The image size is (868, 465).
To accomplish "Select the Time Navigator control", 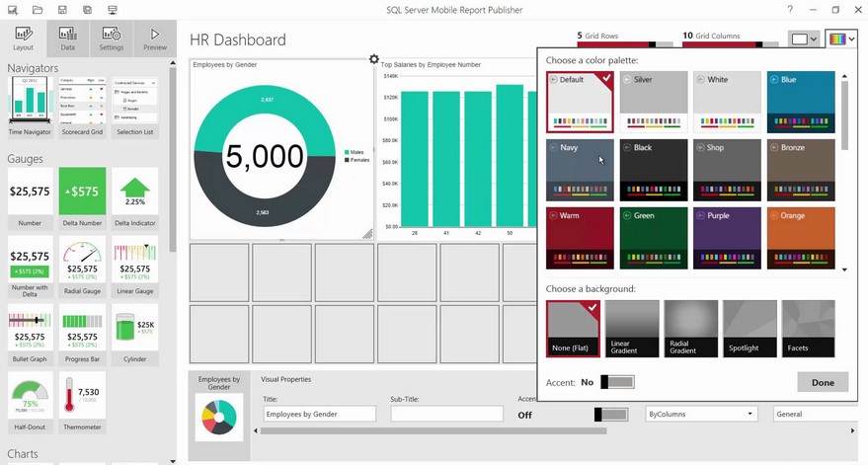I will (30, 108).
